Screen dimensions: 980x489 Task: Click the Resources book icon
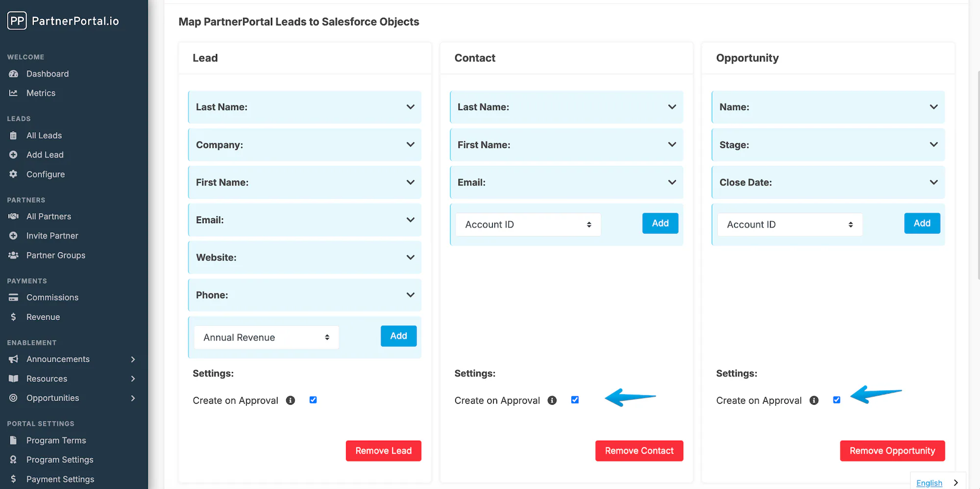click(13, 379)
